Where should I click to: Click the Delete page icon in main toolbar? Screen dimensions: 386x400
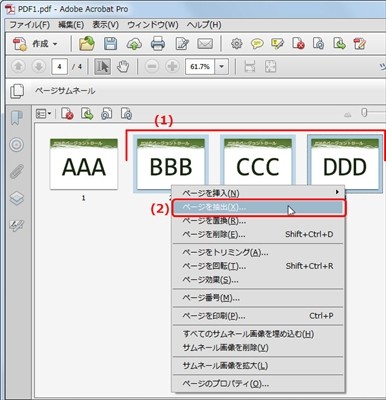click(x=298, y=44)
